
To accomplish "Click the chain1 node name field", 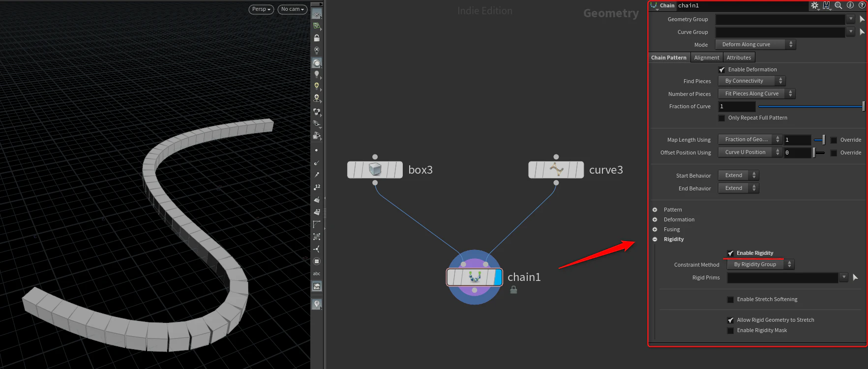I will (x=742, y=5).
